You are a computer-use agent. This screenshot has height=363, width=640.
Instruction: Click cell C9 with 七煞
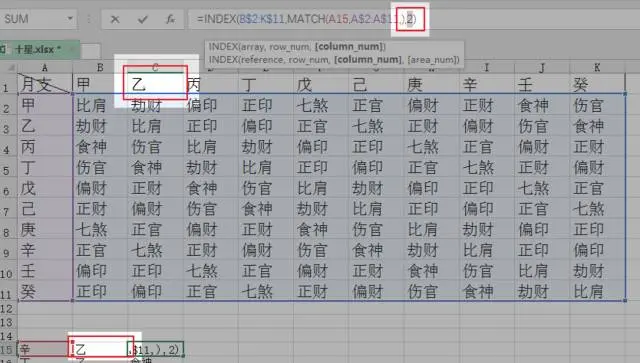tap(156, 250)
